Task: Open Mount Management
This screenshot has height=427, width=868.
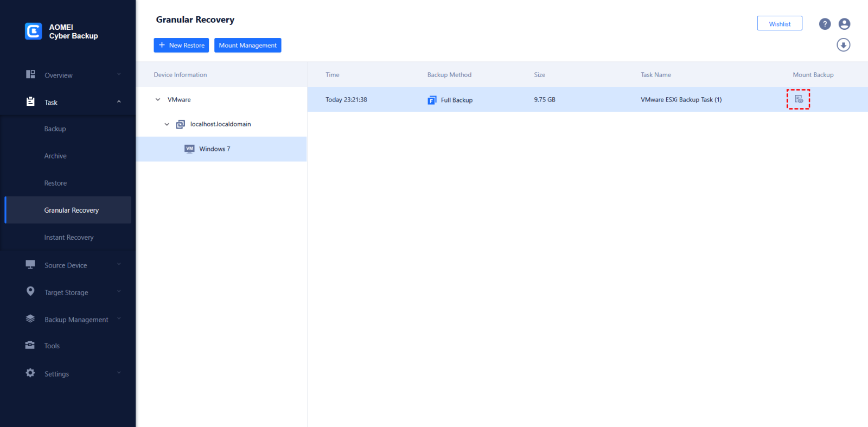Action: point(248,45)
